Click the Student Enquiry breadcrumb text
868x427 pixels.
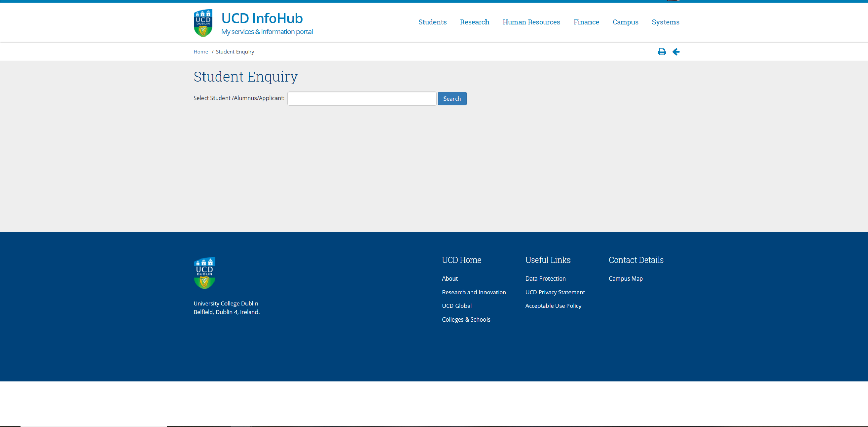235,52
